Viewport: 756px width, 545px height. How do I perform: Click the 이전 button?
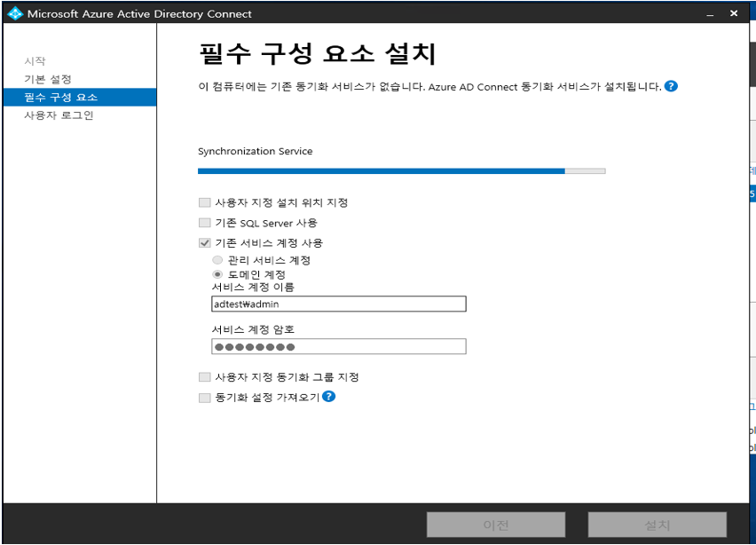(x=496, y=525)
